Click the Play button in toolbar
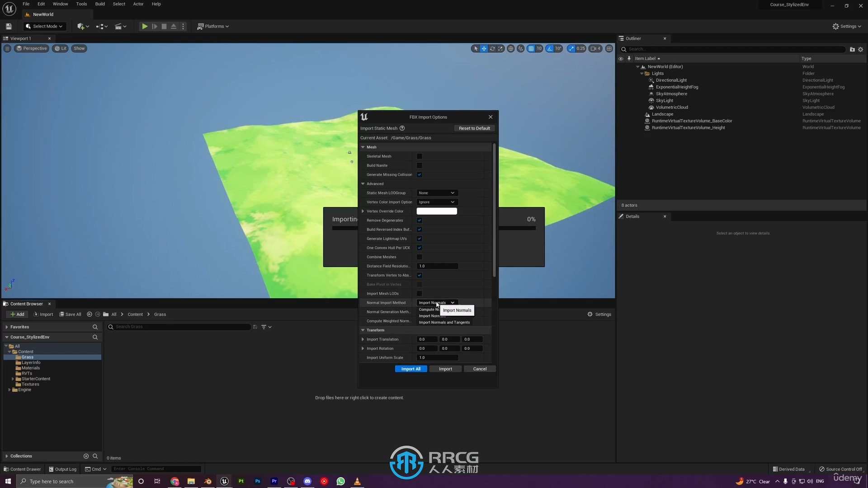The height and width of the screenshot is (488, 868). coord(144,26)
